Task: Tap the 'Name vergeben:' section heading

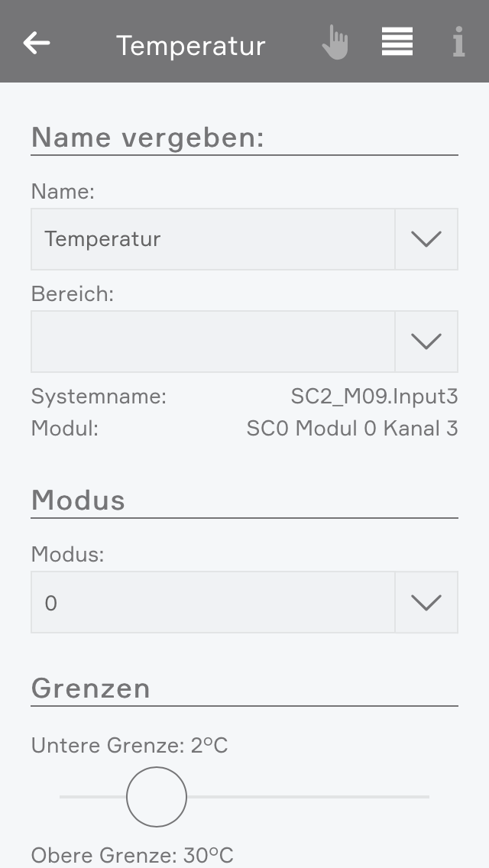Action: coord(147,138)
